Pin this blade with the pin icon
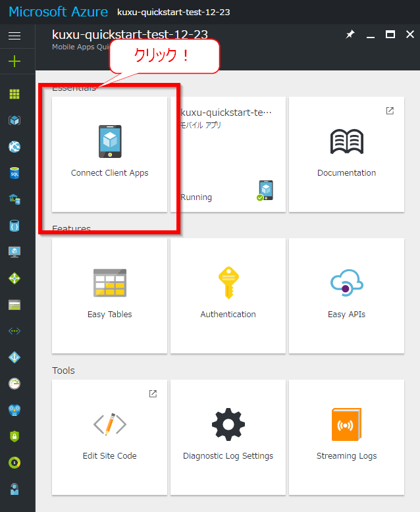 tap(350, 34)
